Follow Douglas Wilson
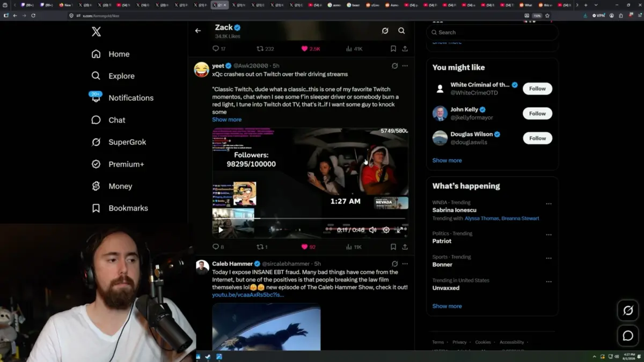The height and width of the screenshot is (362, 644). click(537, 138)
